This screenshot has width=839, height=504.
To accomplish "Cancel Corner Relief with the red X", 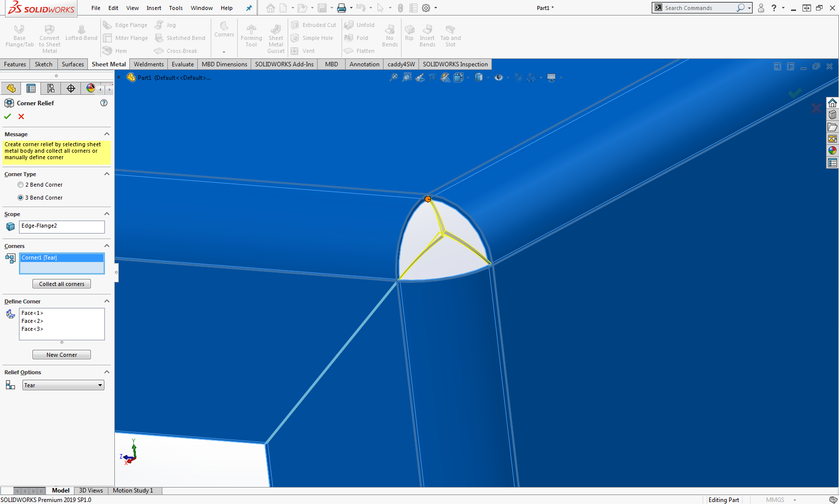I will (x=21, y=116).
